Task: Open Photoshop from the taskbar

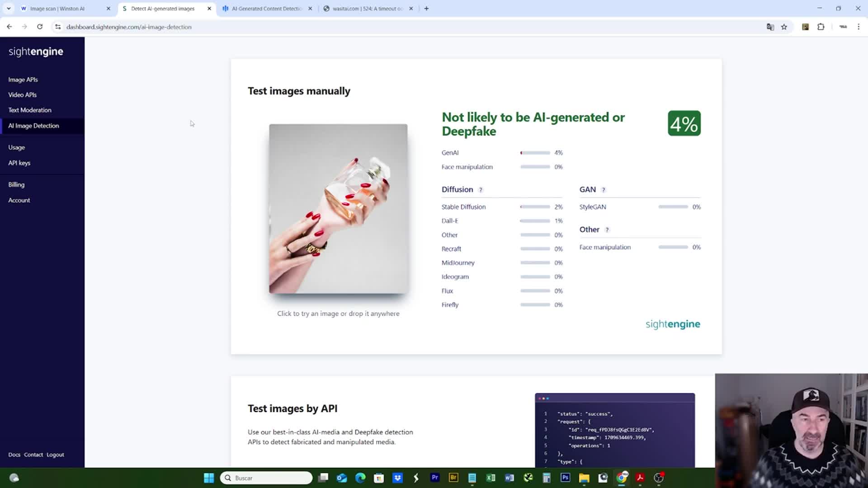Action: [x=565, y=478]
